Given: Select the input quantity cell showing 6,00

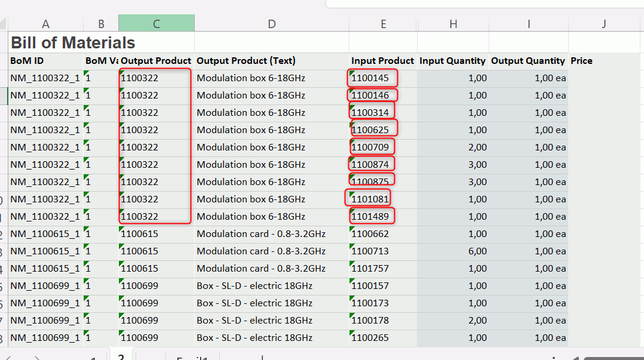Looking at the screenshot, I should click(453, 251).
